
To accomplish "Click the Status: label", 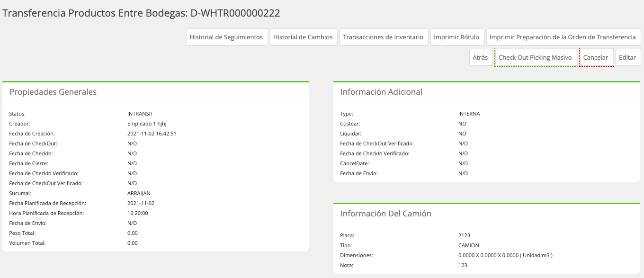I will 18,114.
